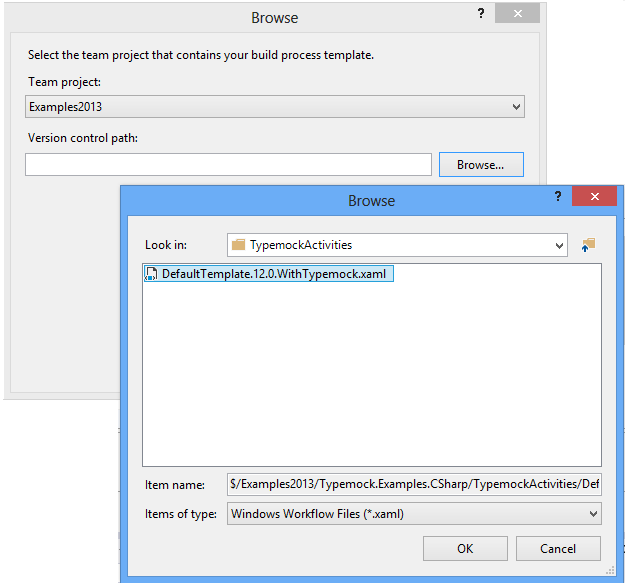Image resolution: width=625 pixels, height=583 pixels.
Task: Click the Examples2013 text in Team project box
Action: click(66, 107)
